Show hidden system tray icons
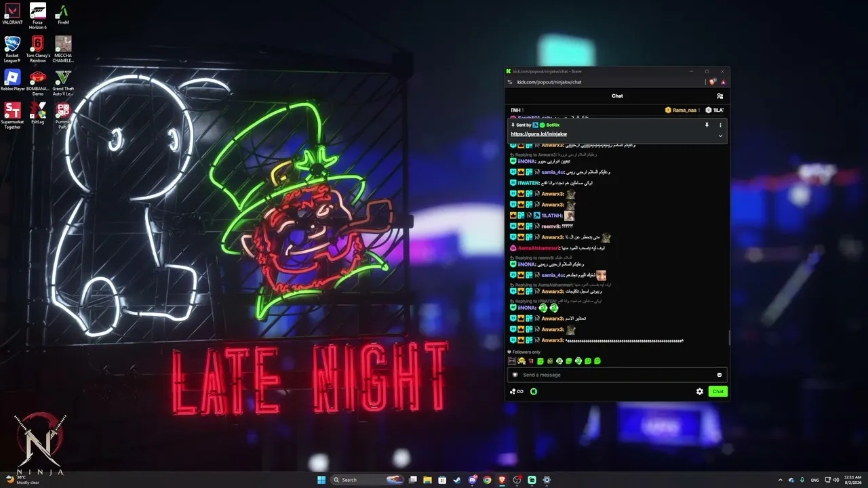Image resolution: width=868 pixels, height=488 pixels. [x=780, y=480]
